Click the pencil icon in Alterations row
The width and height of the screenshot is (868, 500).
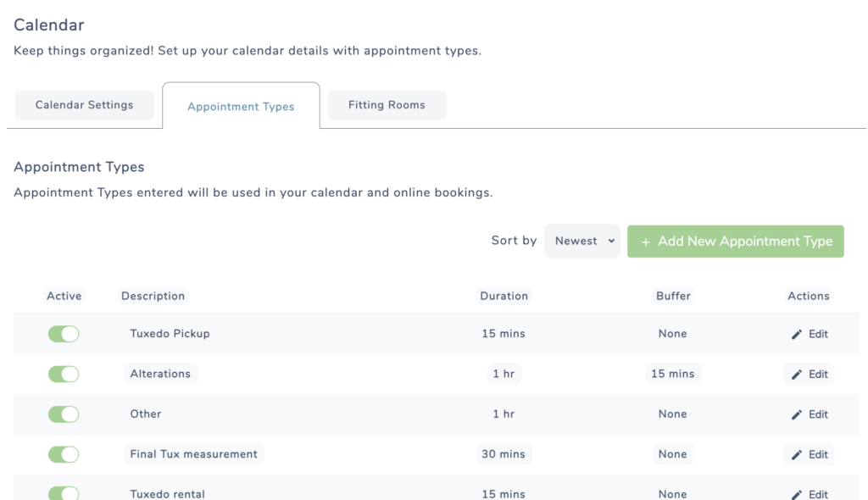797,375
